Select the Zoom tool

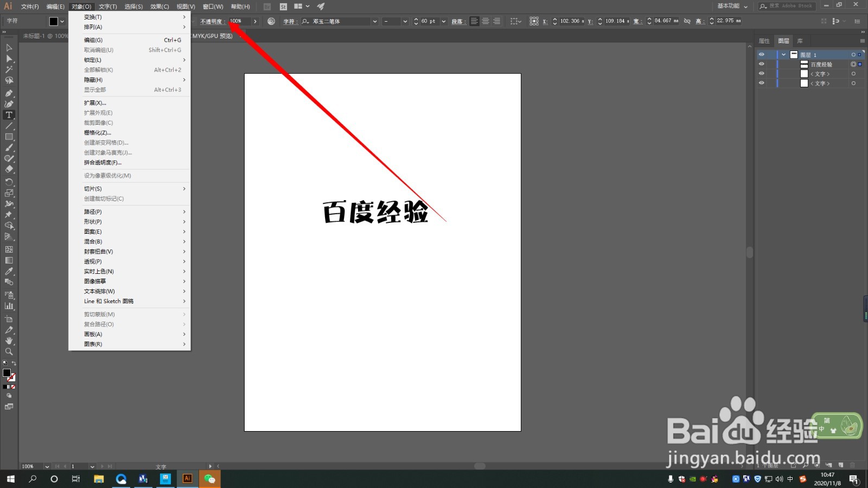[9, 351]
